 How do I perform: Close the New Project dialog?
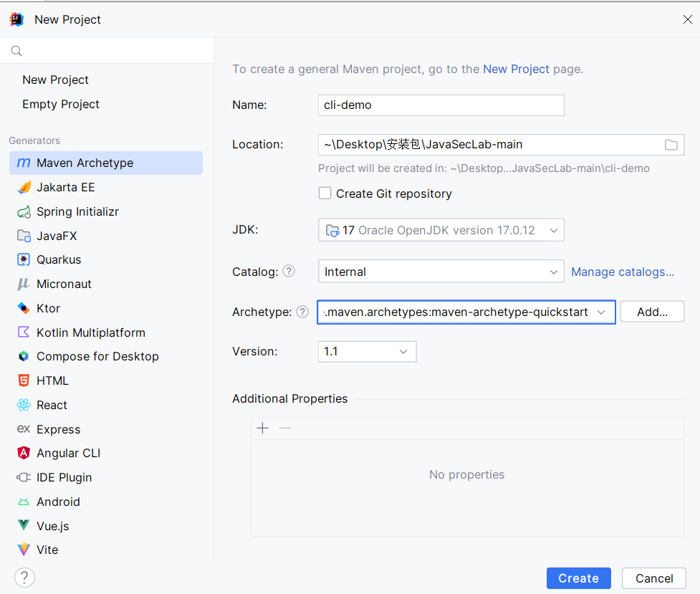(x=688, y=19)
